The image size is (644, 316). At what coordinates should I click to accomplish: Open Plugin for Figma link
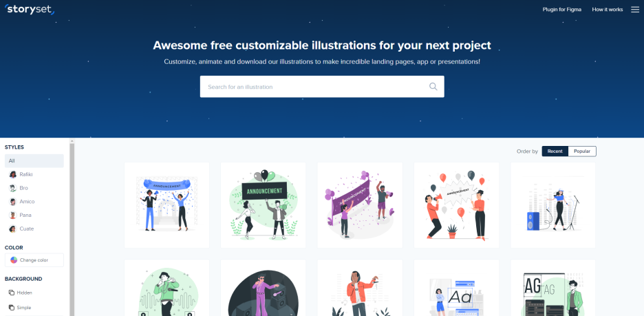(x=562, y=10)
